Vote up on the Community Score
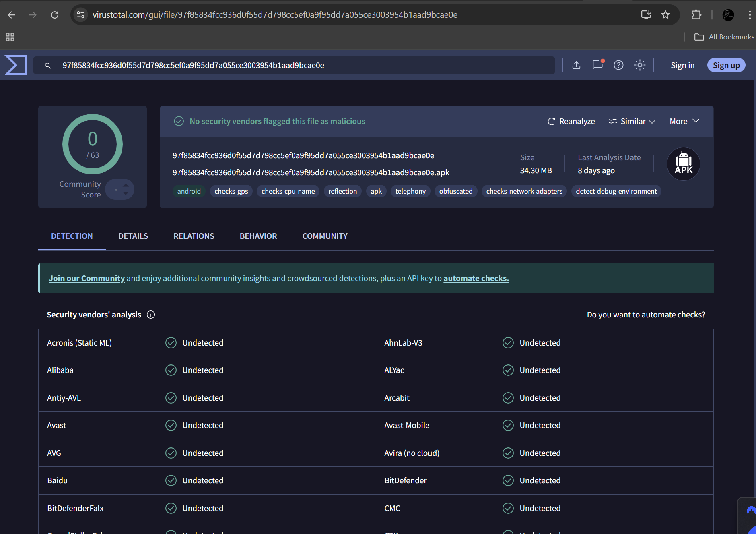 point(126,185)
